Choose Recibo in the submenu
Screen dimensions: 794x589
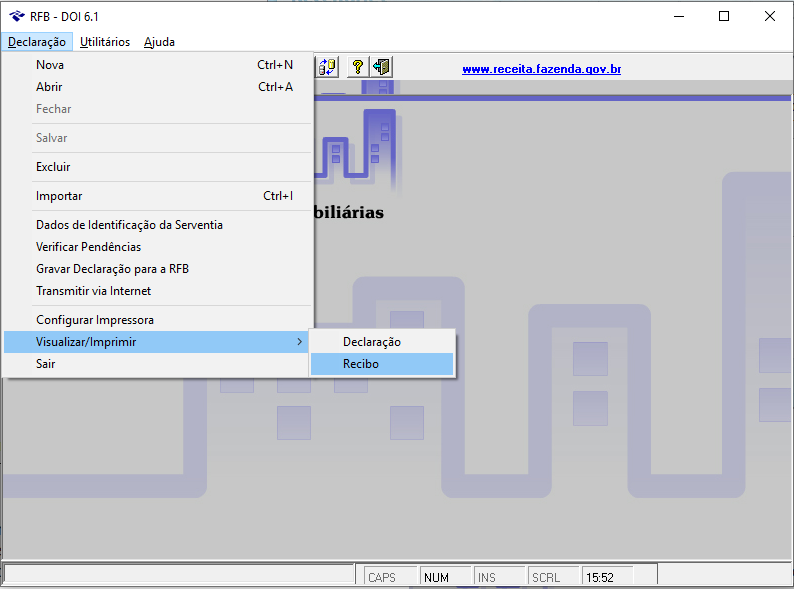tap(382, 364)
